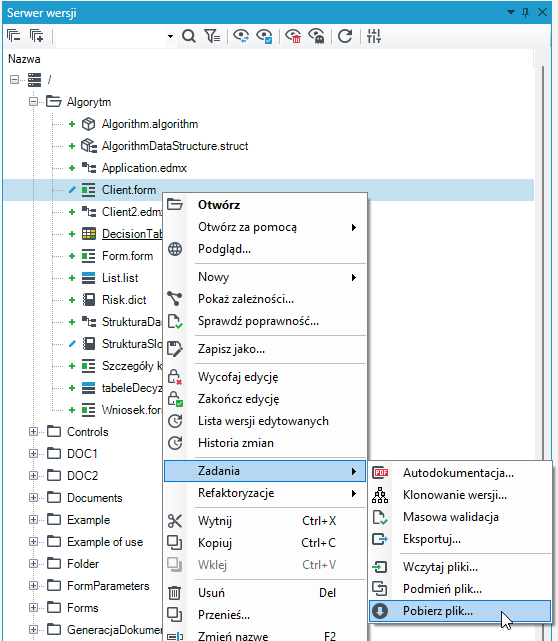Choose Podmień plik... submenu entry
558x641 pixels.
pyautogui.click(x=460, y=589)
